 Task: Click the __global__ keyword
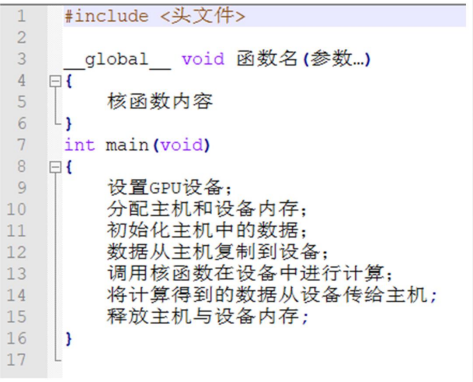pyautogui.click(x=117, y=60)
